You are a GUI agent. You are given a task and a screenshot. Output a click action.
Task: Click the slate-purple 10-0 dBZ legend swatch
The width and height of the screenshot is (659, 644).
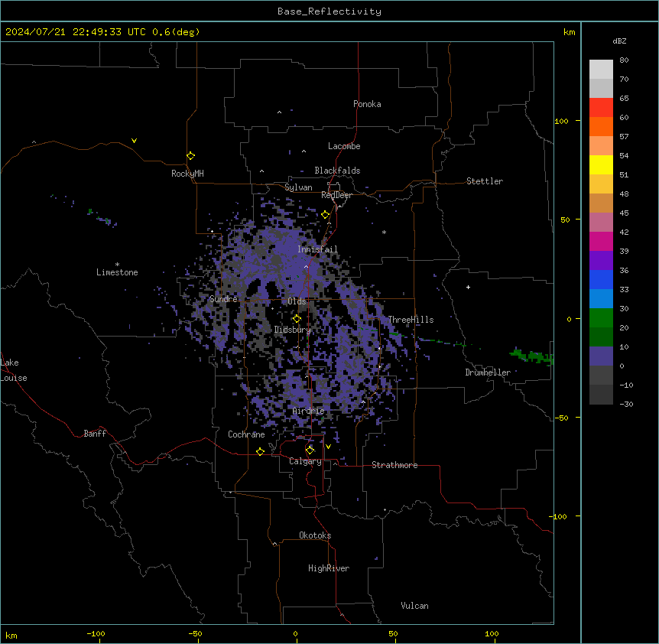(x=601, y=356)
